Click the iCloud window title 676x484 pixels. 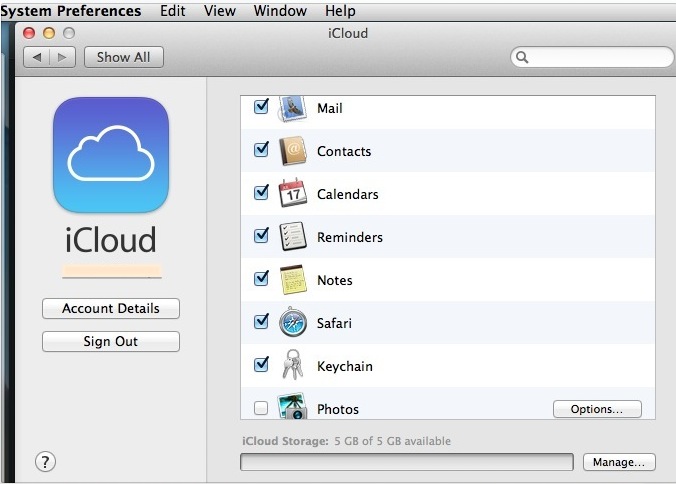(348, 33)
